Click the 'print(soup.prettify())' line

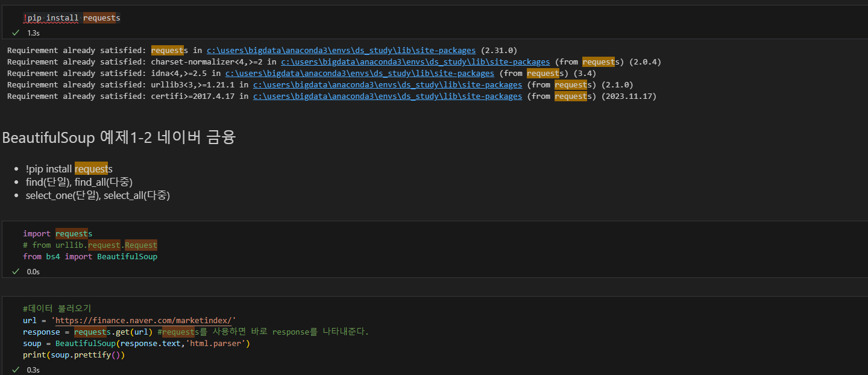(74, 355)
